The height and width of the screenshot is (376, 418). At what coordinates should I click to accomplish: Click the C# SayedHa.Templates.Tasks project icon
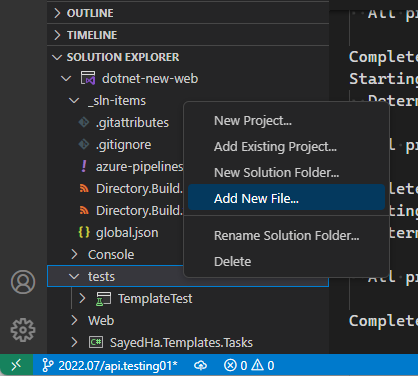[x=96, y=342]
